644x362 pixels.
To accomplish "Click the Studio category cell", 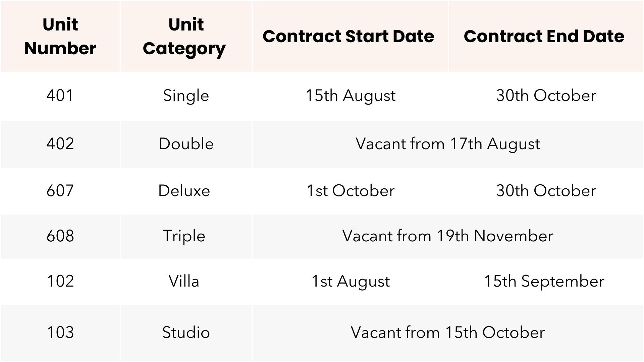I will pos(186,333).
